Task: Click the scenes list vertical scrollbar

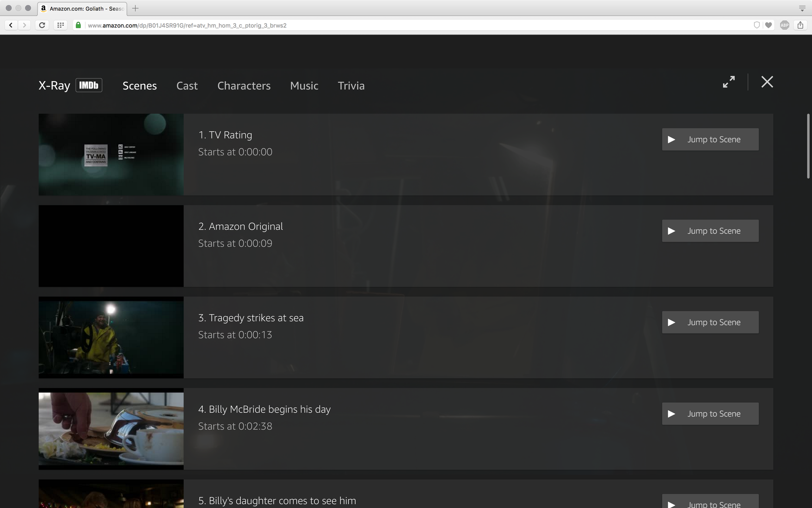Action: pyautogui.click(x=808, y=146)
